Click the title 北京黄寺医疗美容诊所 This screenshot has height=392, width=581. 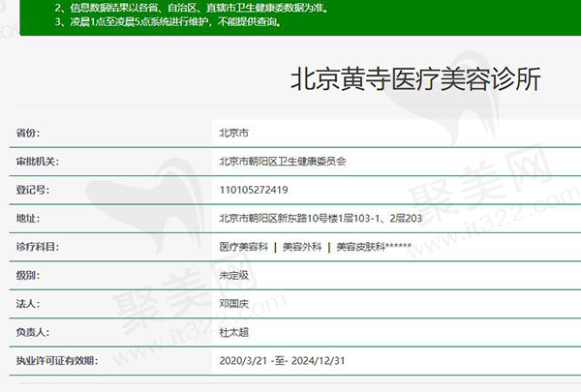(x=415, y=79)
